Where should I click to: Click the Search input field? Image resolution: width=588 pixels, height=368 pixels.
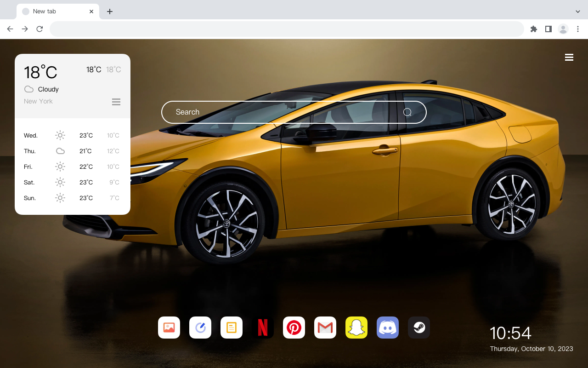pos(294,112)
